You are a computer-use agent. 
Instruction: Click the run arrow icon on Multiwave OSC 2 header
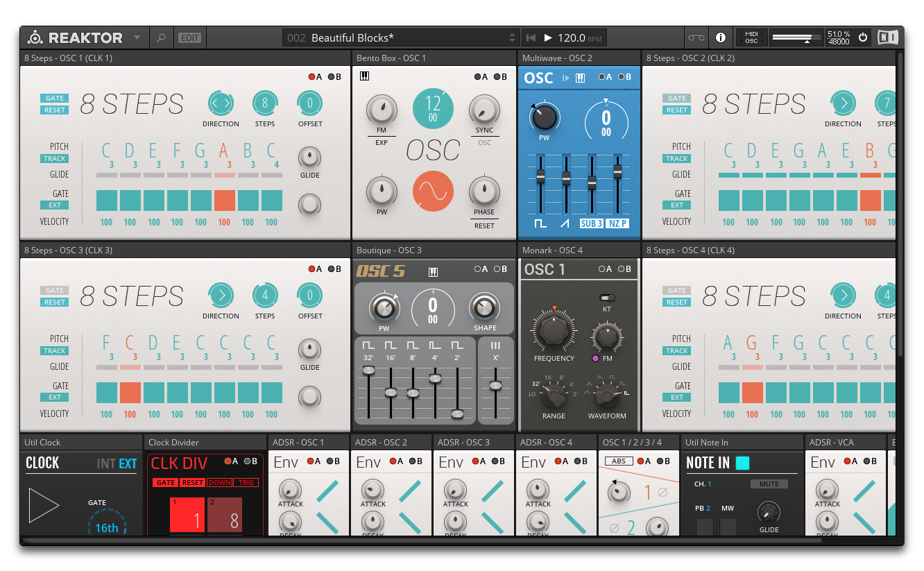click(565, 78)
